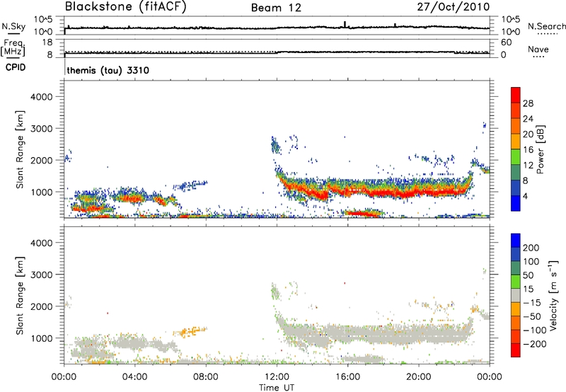Click the red power echo band near 17:00 low range

point(363,213)
